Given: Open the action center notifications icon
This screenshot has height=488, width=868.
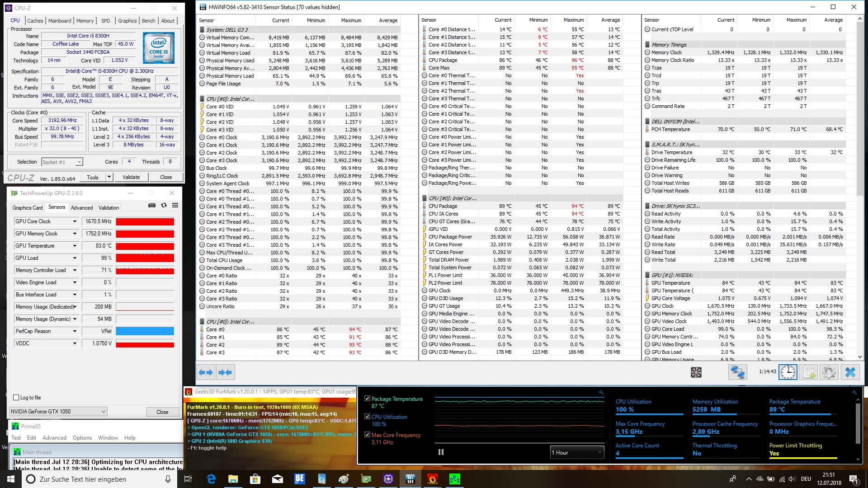Looking at the screenshot, I should pos(854,479).
